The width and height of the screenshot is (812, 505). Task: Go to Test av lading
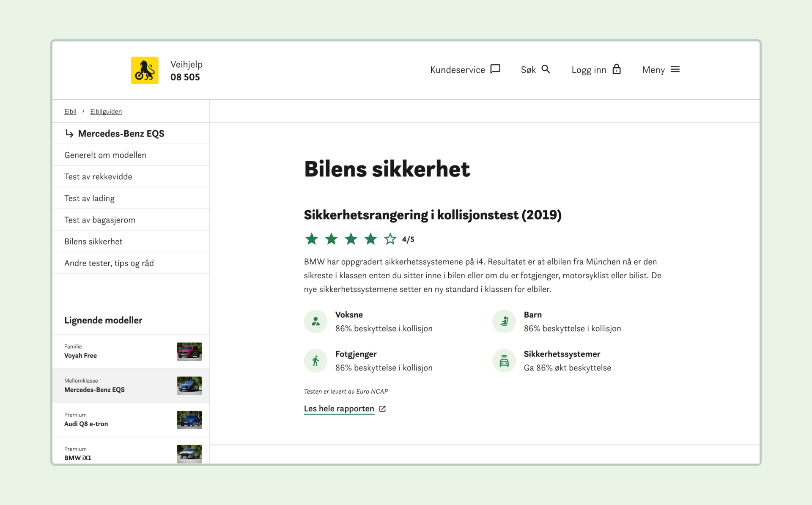(131, 198)
